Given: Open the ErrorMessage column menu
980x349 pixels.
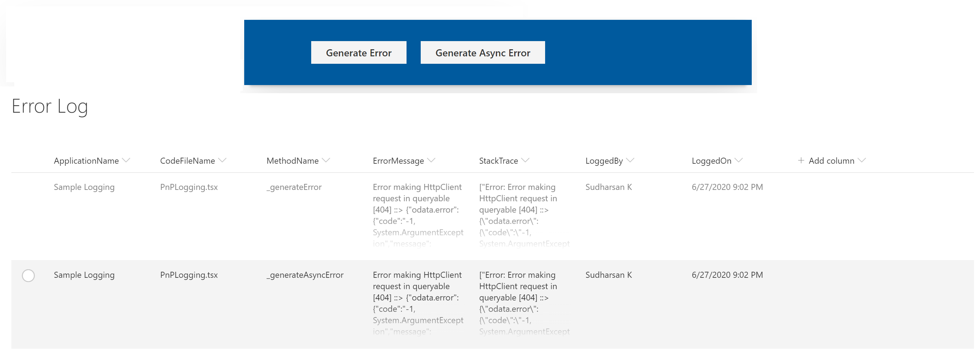Looking at the screenshot, I should click(x=431, y=160).
